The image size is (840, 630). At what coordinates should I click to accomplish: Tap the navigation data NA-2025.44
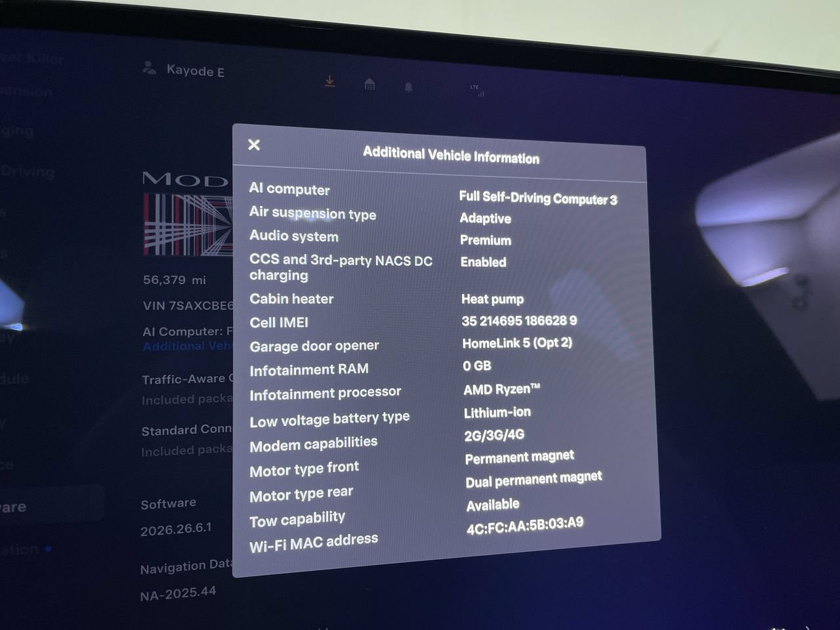pyautogui.click(x=178, y=593)
